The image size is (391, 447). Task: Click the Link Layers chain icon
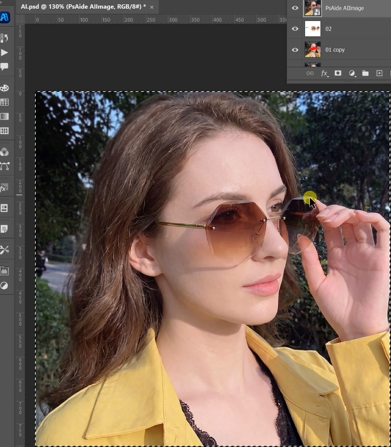pos(310,73)
